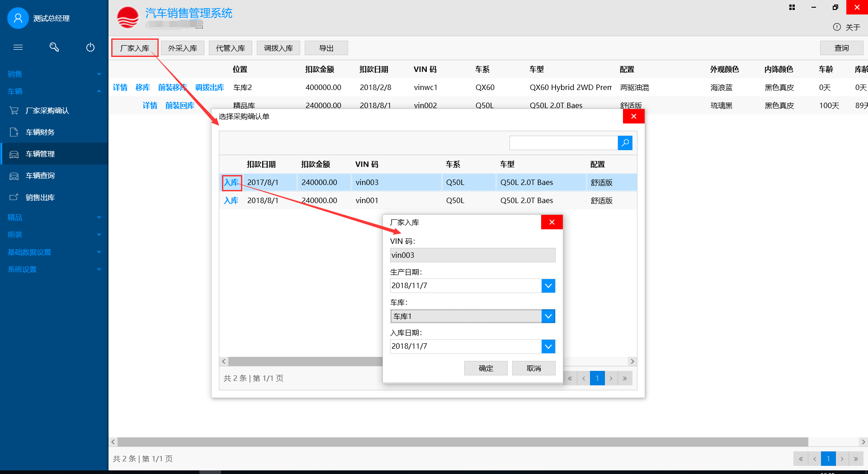This screenshot has width=868, height=474.
Task: Click the 关于 info icon
Action: tap(837, 27)
